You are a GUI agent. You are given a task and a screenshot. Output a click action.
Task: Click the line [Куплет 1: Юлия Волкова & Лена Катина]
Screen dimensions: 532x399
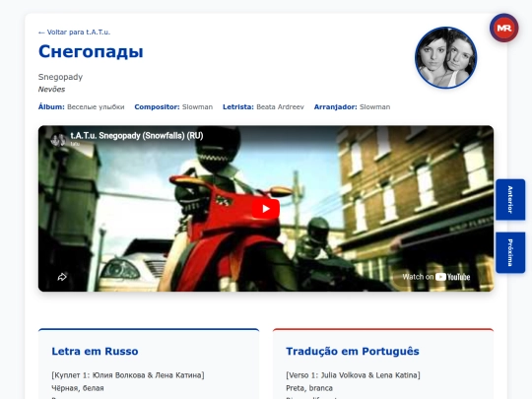(x=128, y=375)
